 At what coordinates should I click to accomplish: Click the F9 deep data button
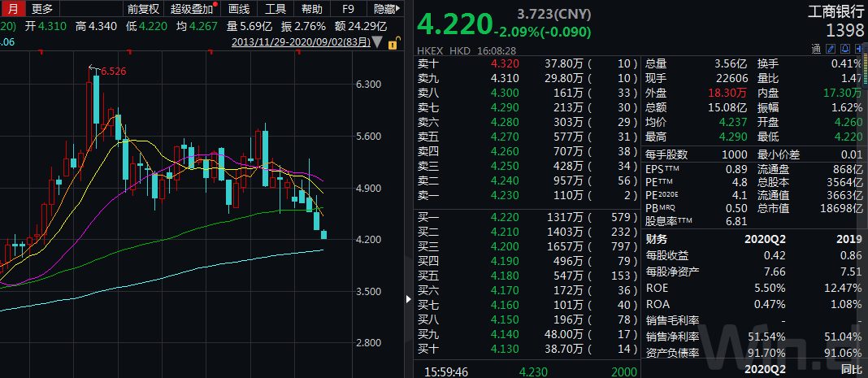click(x=348, y=9)
